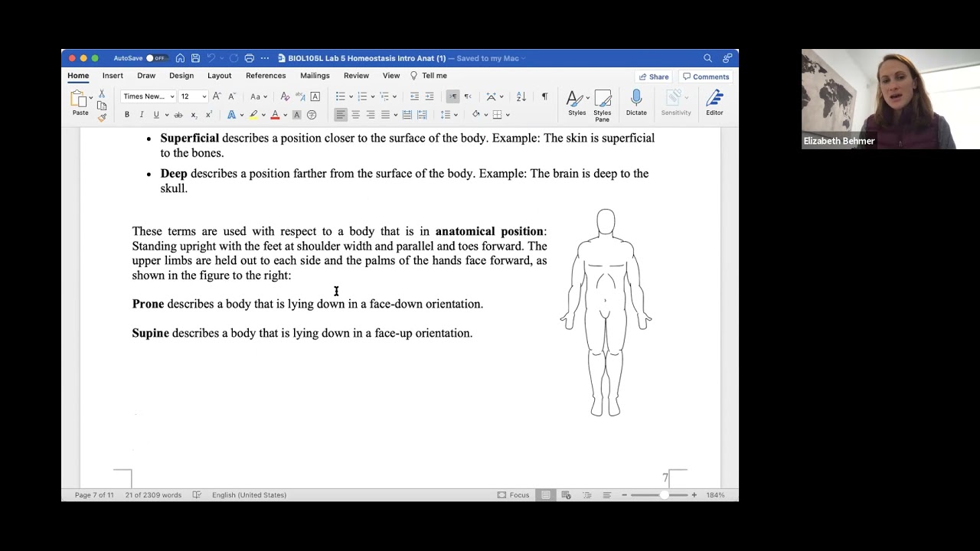Image resolution: width=980 pixels, height=551 pixels.
Task: Toggle Subscript formatting
Action: point(194,115)
